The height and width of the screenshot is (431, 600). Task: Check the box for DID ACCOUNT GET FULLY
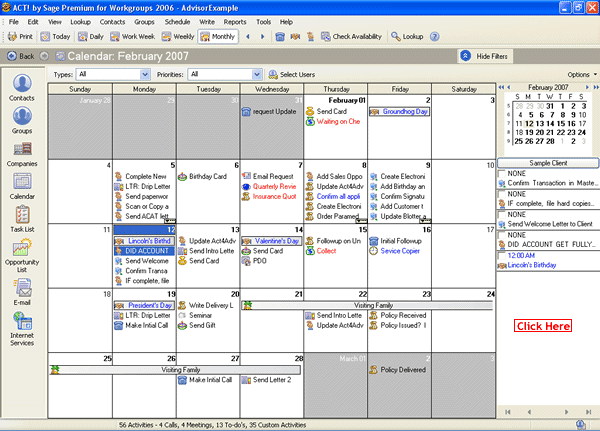coord(502,235)
